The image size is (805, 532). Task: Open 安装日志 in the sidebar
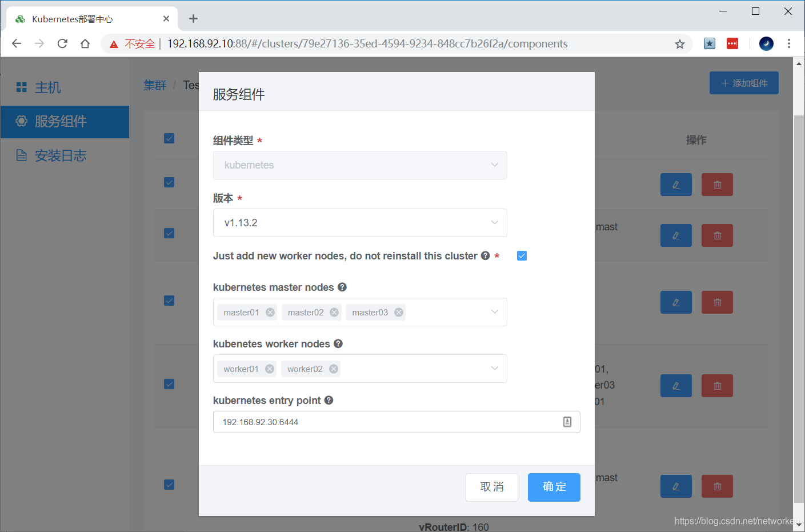[x=65, y=155]
